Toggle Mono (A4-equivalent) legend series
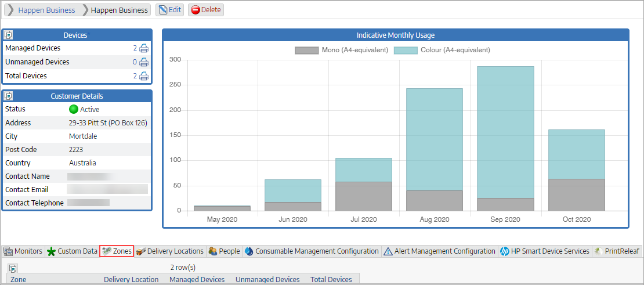The image size is (644, 285). (x=341, y=50)
